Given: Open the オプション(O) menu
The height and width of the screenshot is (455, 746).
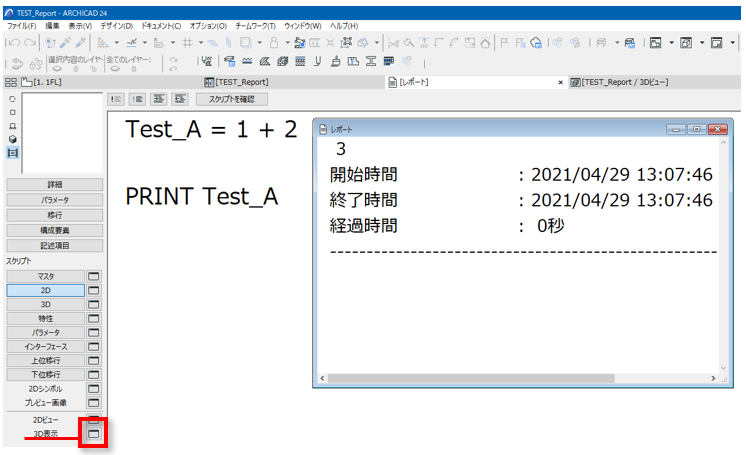Looking at the screenshot, I should (x=208, y=26).
